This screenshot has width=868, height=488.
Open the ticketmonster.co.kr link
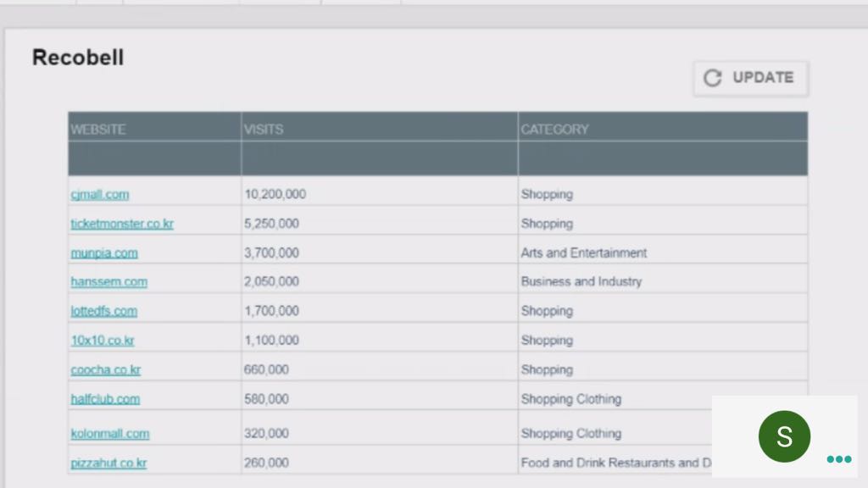click(122, 224)
